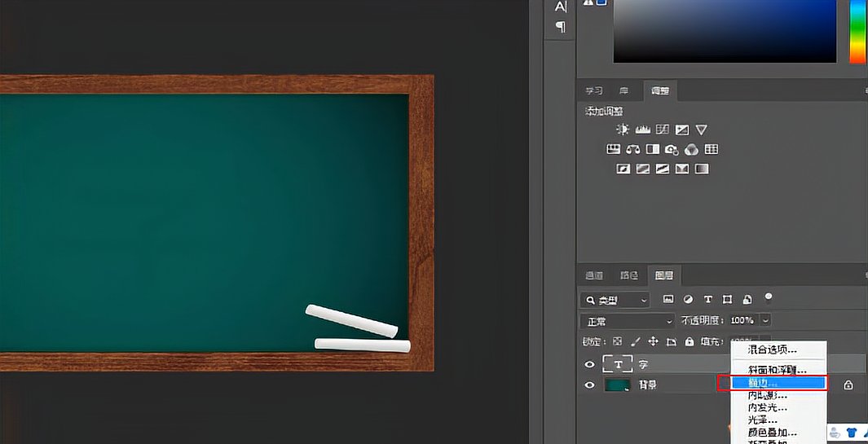Add a Vibrance adjustment (triangle icon)

pyautogui.click(x=701, y=130)
